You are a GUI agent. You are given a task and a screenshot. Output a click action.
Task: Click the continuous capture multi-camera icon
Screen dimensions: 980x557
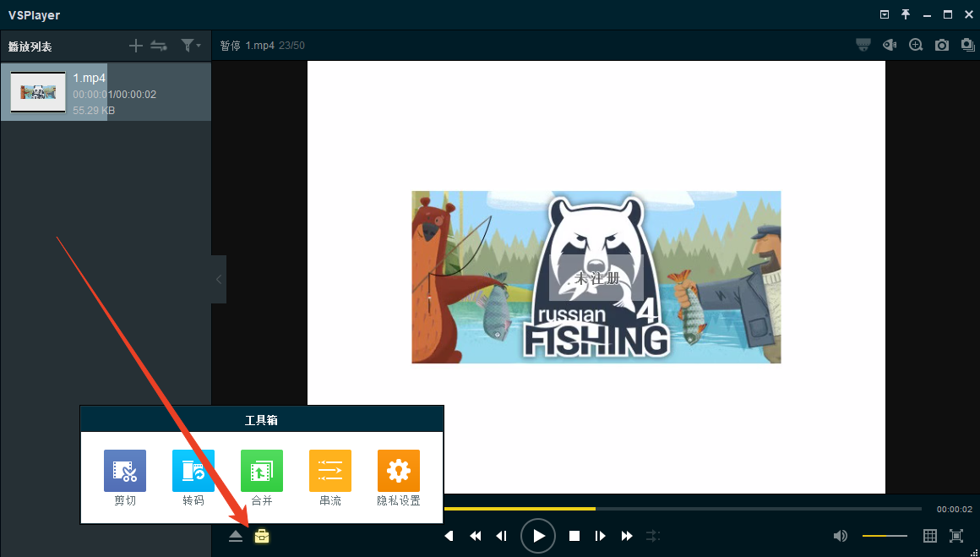[x=968, y=46]
